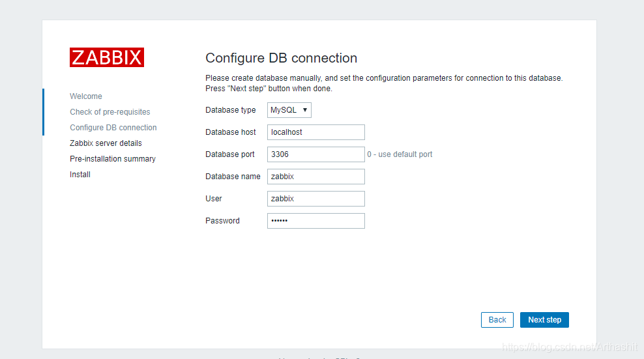Click the User label
The image size is (644, 359).
tap(214, 199)
